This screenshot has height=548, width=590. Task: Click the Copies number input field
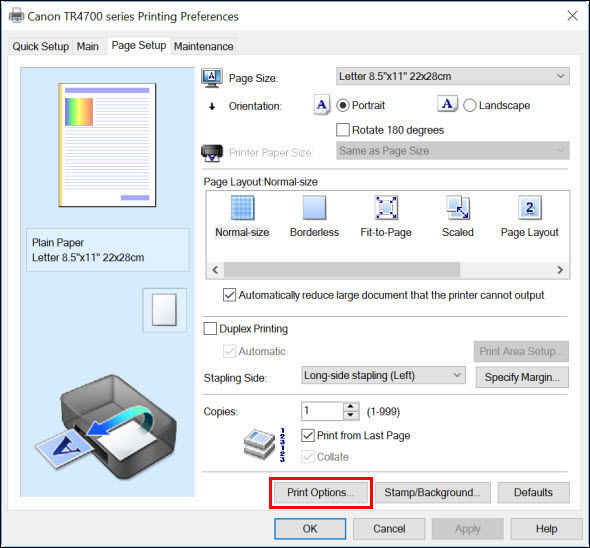pyautogui.click(x=322, y=411)
